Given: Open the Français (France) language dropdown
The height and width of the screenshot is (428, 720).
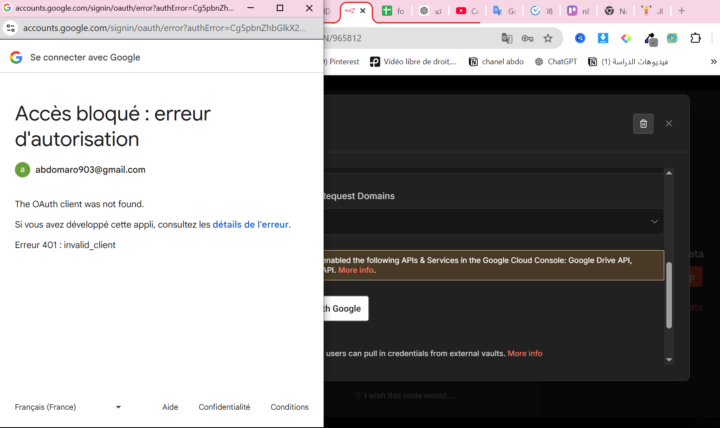Looking at the screenshot, I should click(68, 407).
